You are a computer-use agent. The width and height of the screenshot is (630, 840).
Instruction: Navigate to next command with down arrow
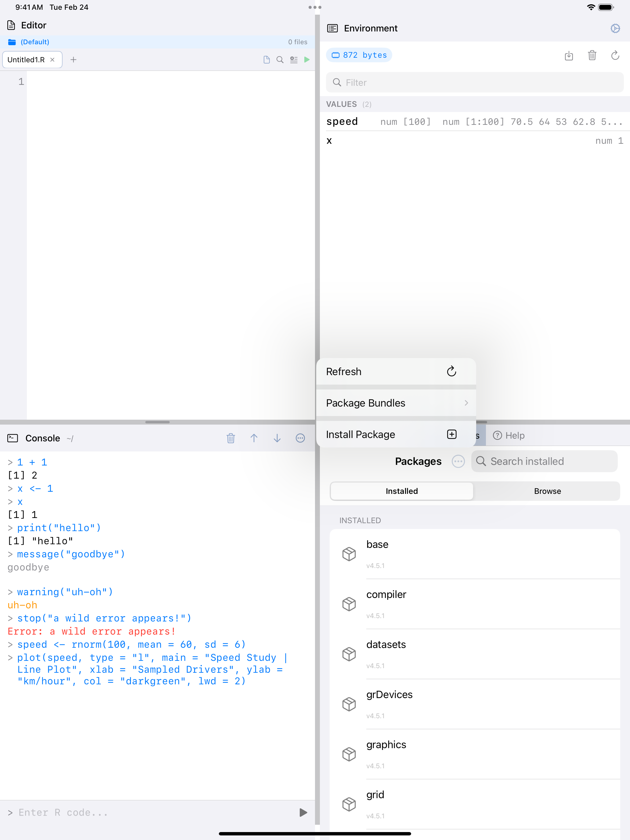[x=277, y=438]
